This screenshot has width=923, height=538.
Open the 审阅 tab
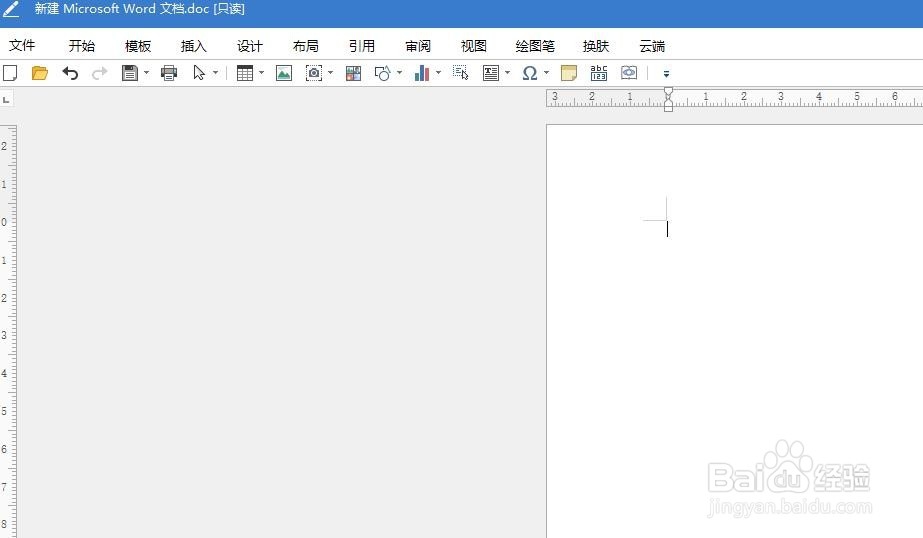(418, 45)
